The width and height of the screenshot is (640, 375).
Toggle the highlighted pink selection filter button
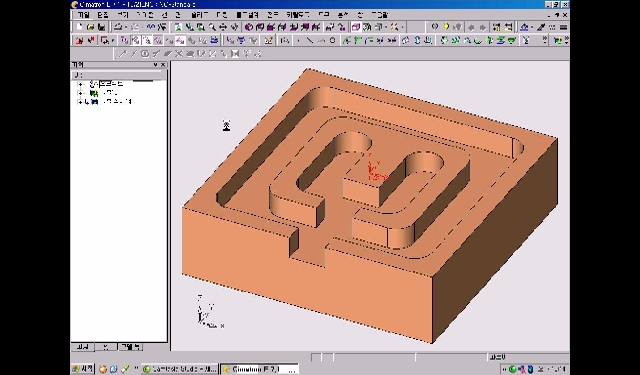coord(180,40)
